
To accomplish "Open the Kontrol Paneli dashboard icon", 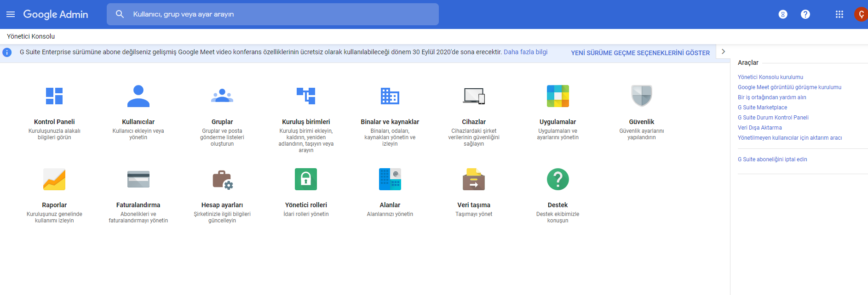I will point(54,96).
